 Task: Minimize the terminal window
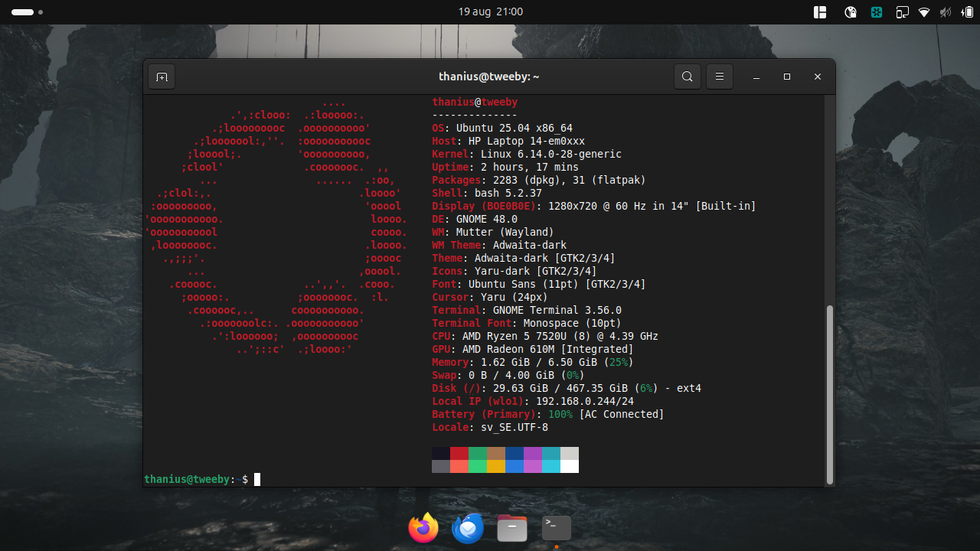[x=756, y=77]
